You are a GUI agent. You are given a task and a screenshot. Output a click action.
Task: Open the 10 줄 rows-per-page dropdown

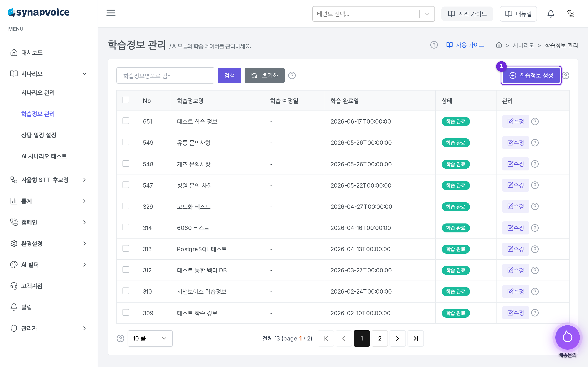click(x=150, y=338)
